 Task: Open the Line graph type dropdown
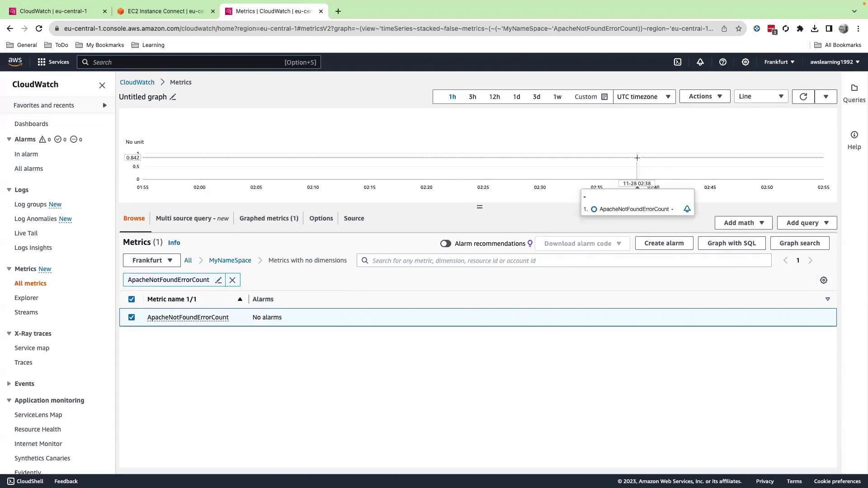coord(761,96)
